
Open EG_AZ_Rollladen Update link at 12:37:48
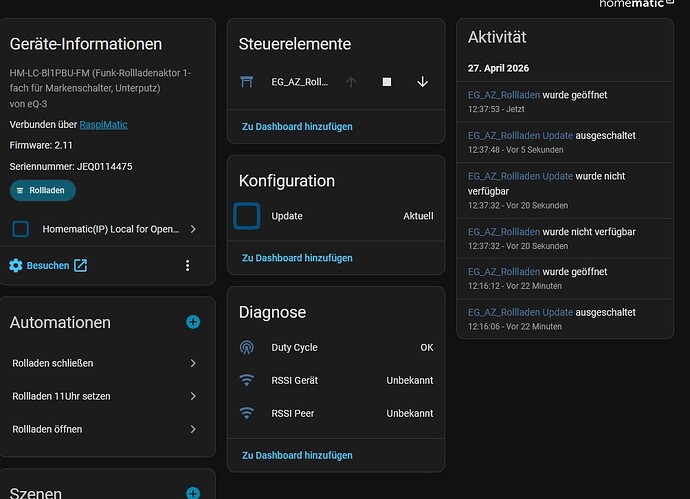click(x=520, y=136)
